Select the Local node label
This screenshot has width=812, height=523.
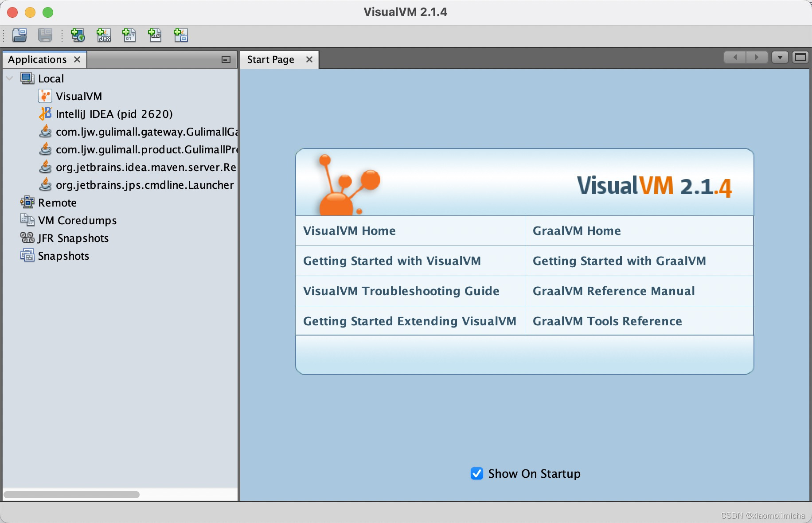51,78
